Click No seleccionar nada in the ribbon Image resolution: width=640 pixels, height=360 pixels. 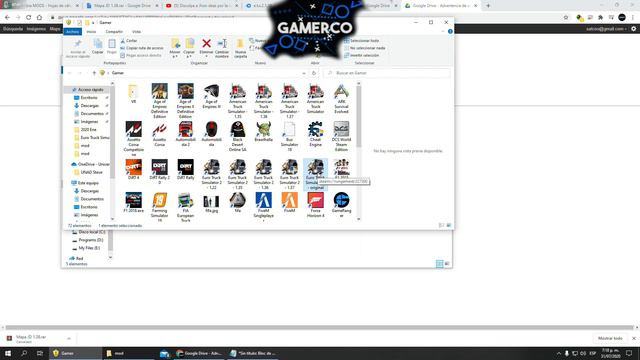coord(364,48)
